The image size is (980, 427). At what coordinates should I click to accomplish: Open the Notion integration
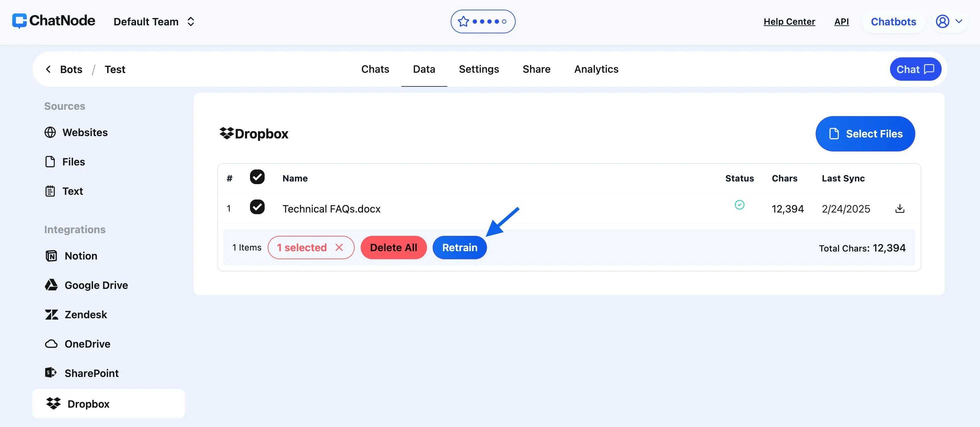coord(81,256)
